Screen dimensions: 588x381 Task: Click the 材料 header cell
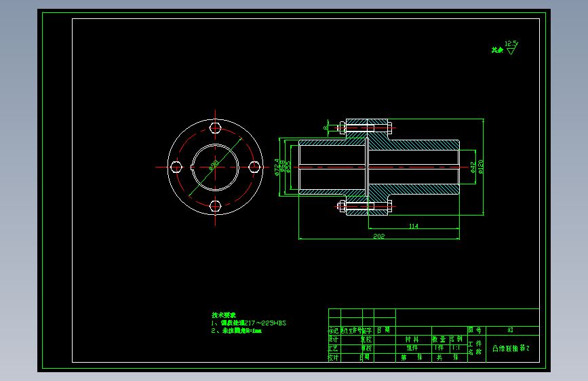pos(413,340)
